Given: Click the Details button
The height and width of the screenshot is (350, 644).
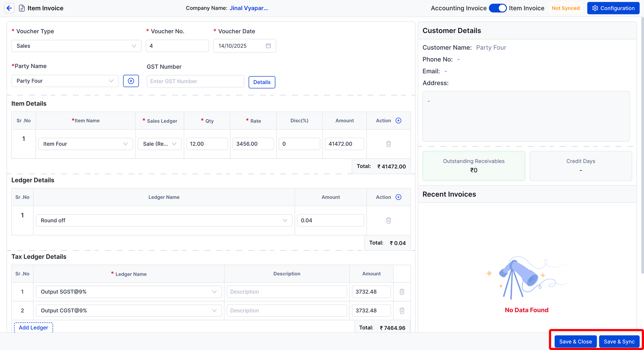Looking at the screenshot, I should [x=262, y=82].
